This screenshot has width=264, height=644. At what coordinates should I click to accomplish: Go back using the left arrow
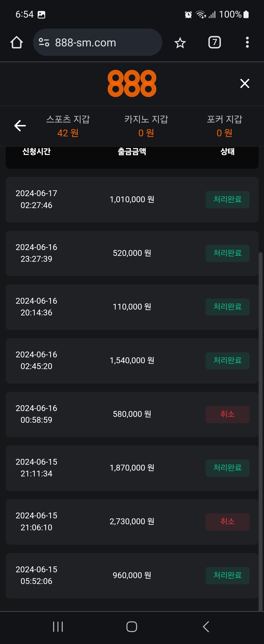pos(20,125)
